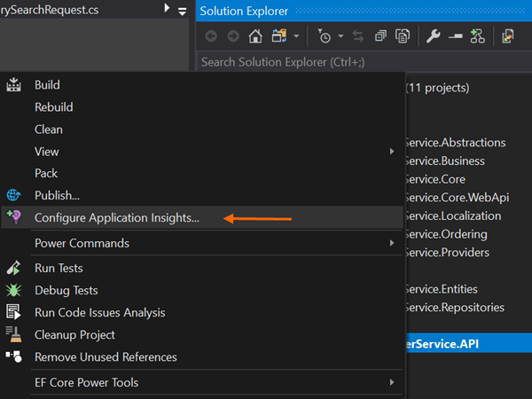Choose Rebuild from the context menu
The height and width of the screenshot is (399, 532).
click(53, 107)
